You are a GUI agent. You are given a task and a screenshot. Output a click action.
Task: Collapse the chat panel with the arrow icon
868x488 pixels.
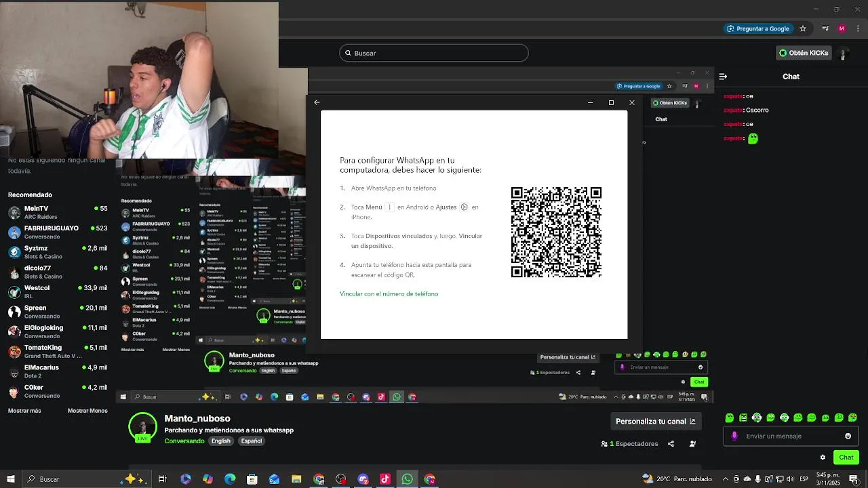[x=723, y=77]
